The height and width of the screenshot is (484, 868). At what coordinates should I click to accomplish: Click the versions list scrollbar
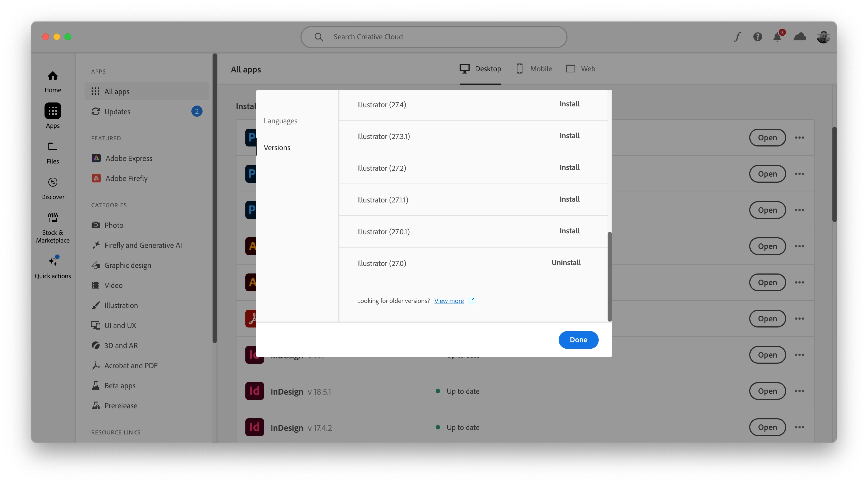(x=609, y=276)
